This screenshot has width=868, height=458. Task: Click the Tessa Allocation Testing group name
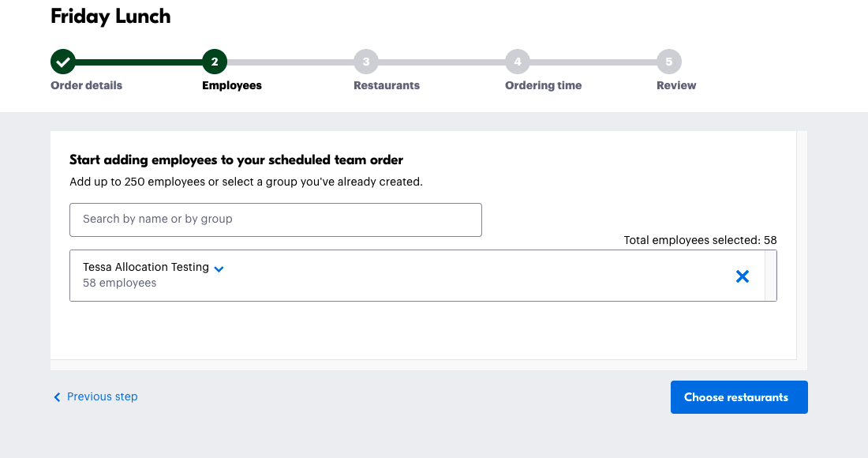146,267
